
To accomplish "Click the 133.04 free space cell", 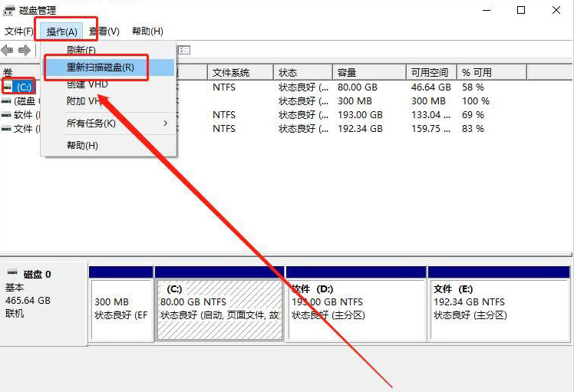I will click(x=430, y=115).
